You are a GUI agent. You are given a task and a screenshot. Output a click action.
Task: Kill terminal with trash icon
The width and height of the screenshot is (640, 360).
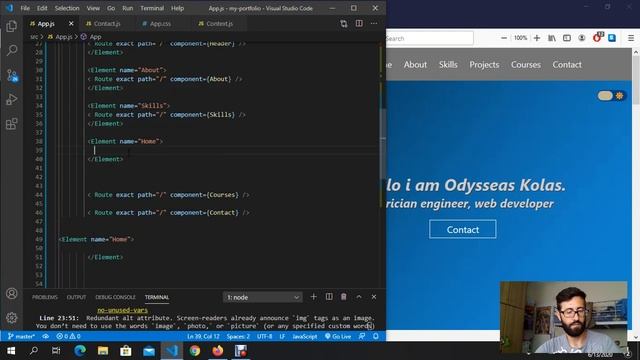(x=344, y=297)
